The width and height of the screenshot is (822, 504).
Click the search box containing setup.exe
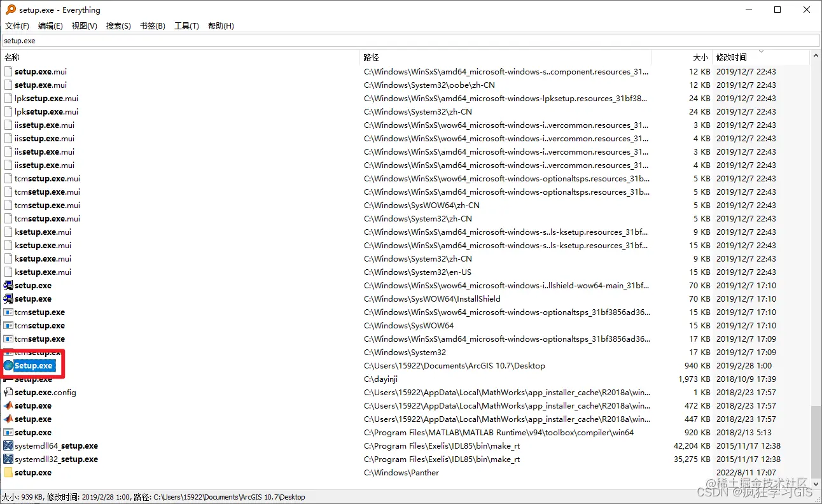click(410, 41)
